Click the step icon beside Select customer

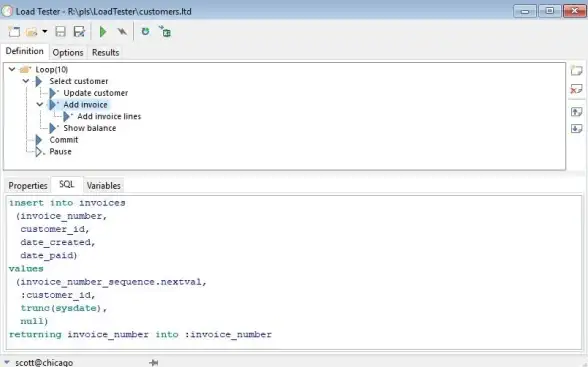(x=39, y=81)
